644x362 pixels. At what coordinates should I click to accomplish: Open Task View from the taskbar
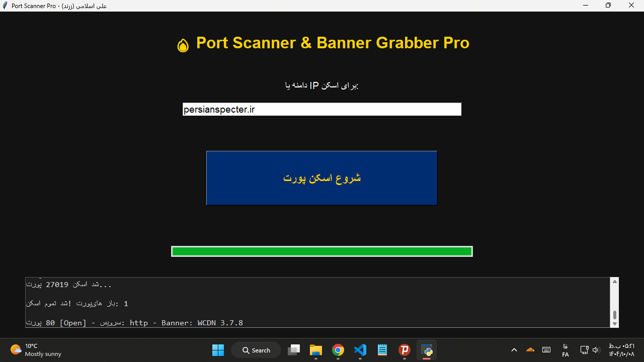click(x=294, y=350)
